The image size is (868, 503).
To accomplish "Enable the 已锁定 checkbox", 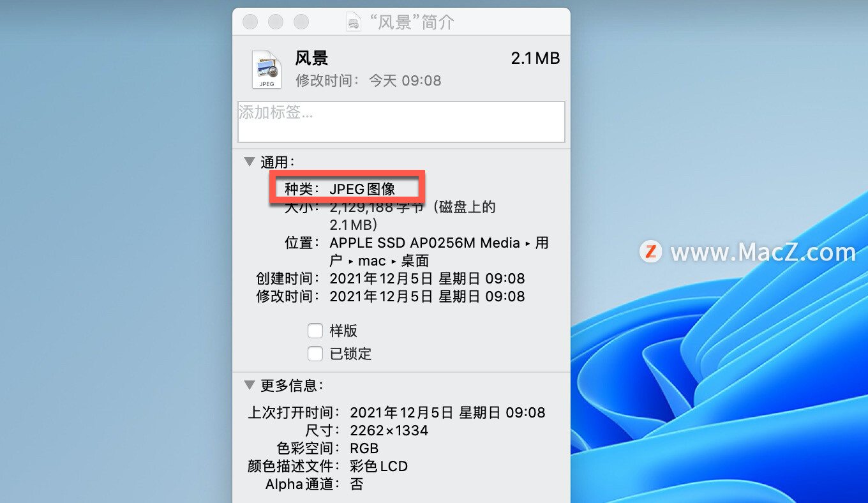I will tap(315, 353).
